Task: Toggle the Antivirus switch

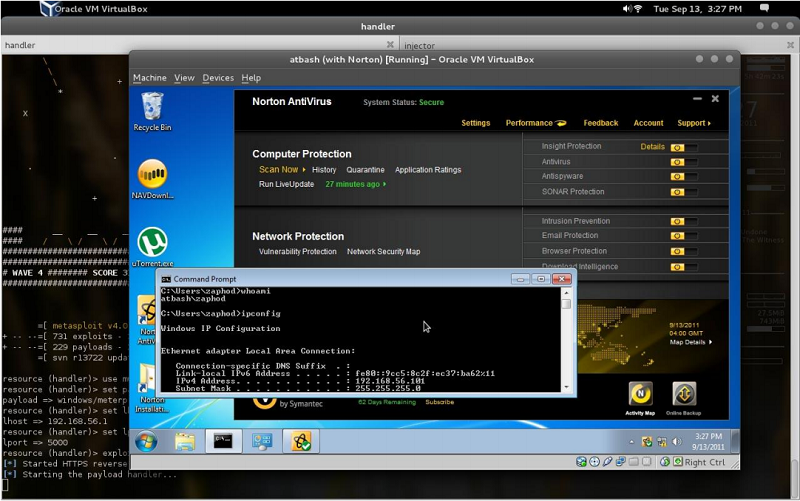Action: [684, 162]
